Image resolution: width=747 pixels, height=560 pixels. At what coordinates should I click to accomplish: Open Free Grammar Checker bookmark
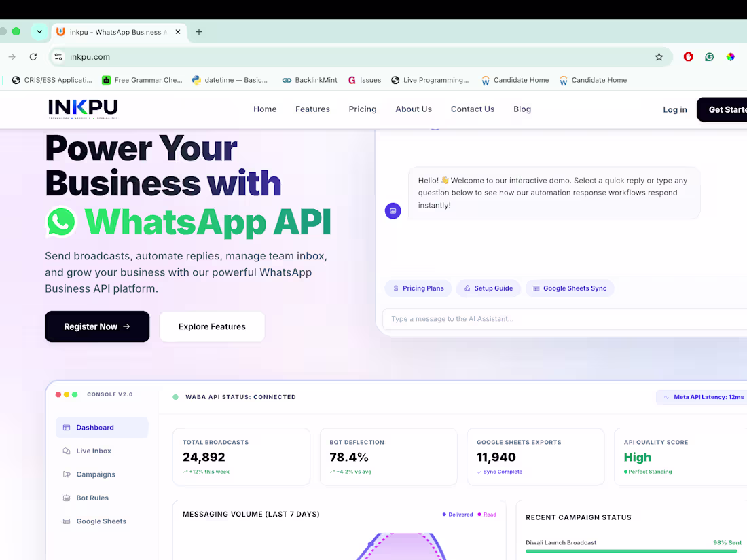pyautogui.click(x=142, y=80)
